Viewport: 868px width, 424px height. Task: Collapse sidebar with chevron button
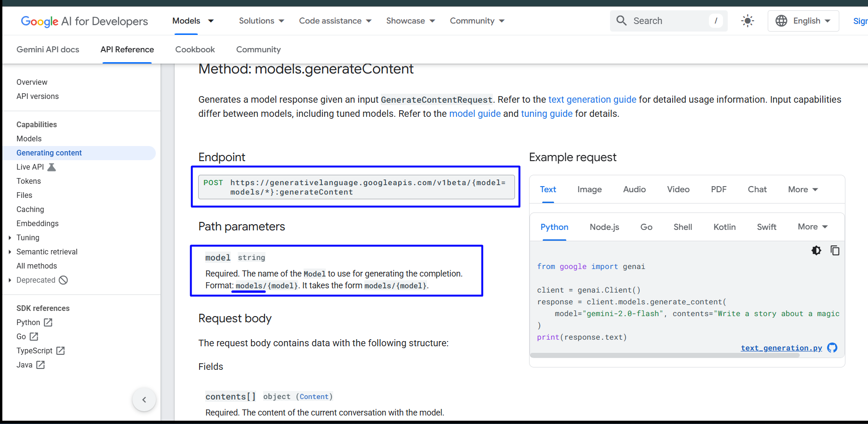click(x=144, y=400)
